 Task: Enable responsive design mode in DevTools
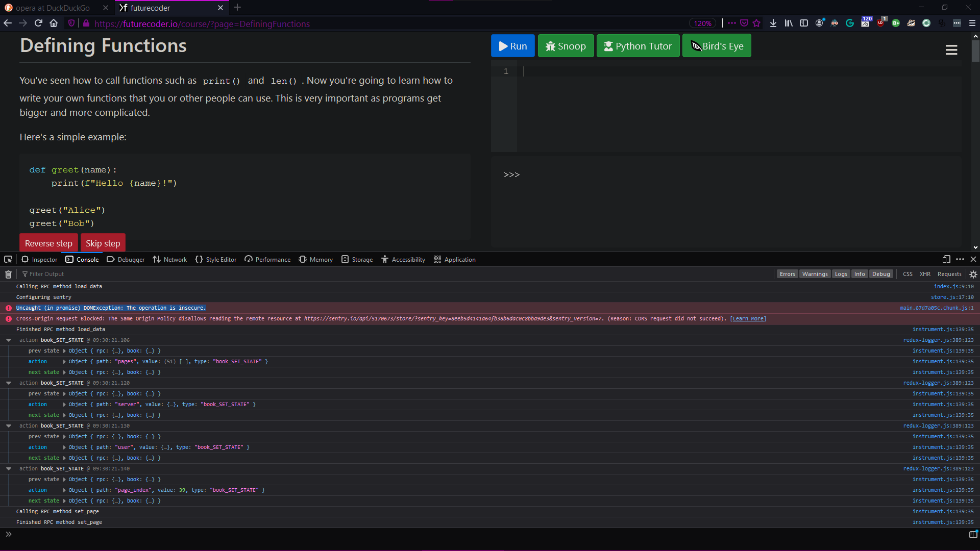pyautogui.click(x=946, y=259)
